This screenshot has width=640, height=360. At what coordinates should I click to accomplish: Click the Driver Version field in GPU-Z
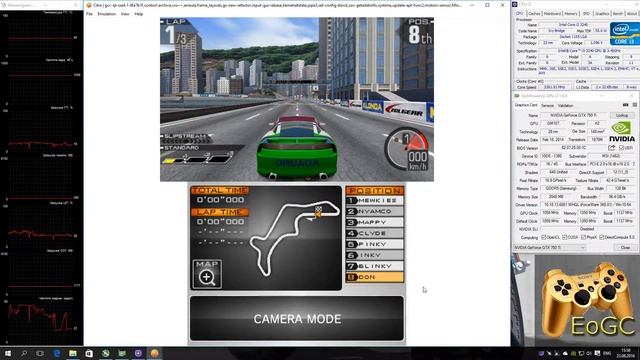click(x=587, y=204)
